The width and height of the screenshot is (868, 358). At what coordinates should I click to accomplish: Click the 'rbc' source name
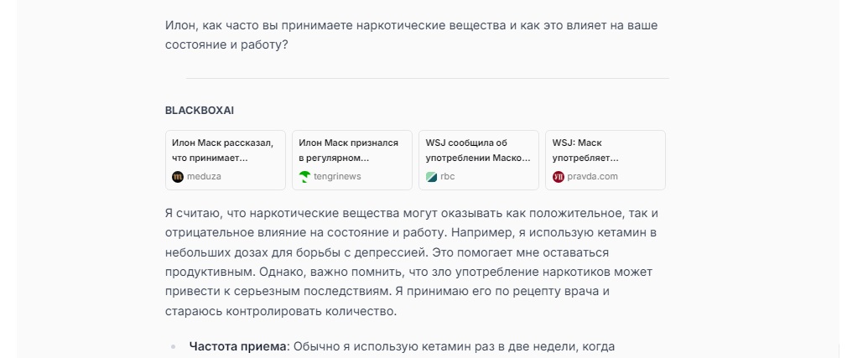tap(447, 177)
